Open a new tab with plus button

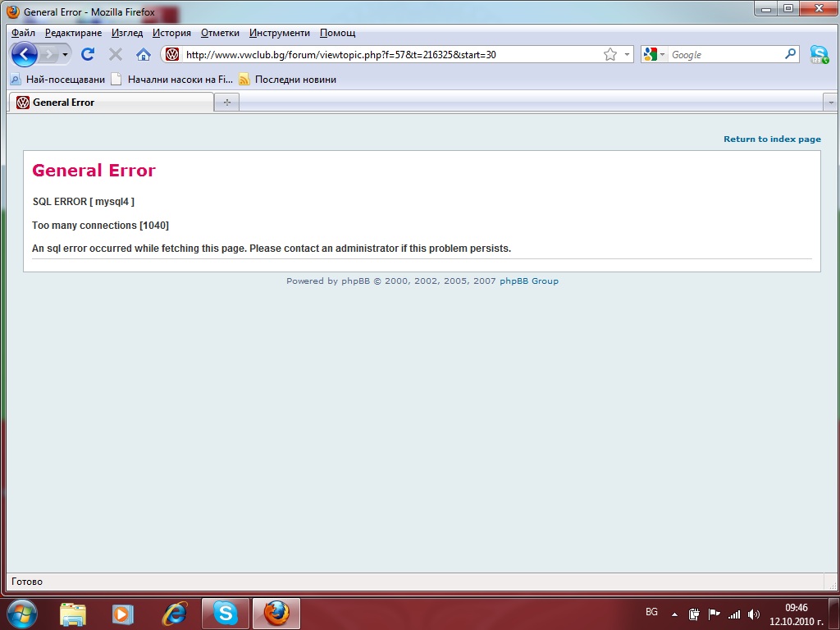click(x=227, y=103)
